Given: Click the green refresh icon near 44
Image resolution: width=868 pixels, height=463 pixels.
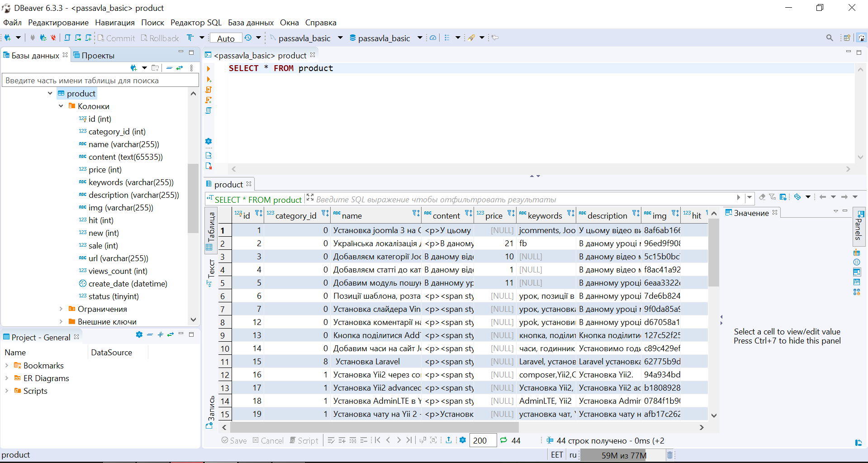Looking at the screenshot, I should [503, 440].
